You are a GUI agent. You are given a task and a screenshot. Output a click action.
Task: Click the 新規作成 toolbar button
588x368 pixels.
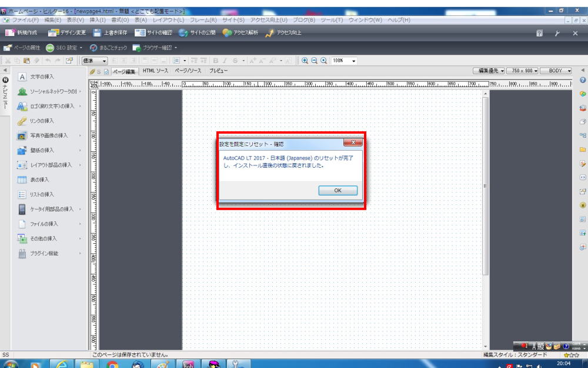[x=21, y=32]
